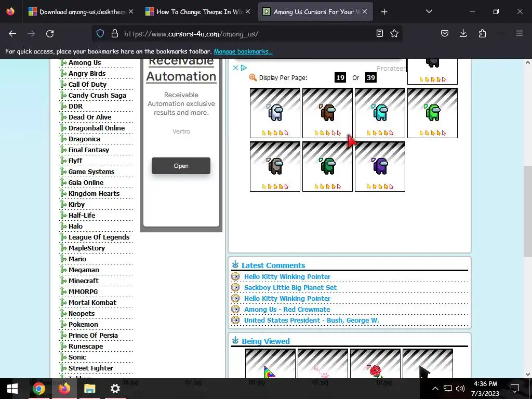Open the brown crewmate cursor thumbnail
532x399 pixels.
coord(327,113)
